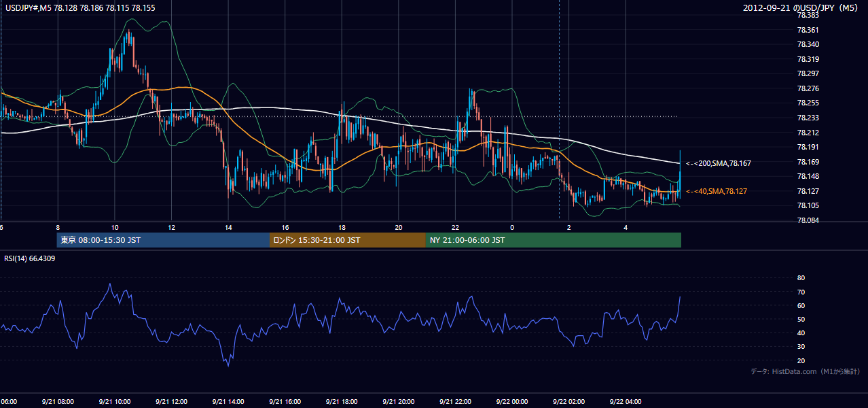Click price scale value 78.169
The image size is (868, 408).
[808, 162]
